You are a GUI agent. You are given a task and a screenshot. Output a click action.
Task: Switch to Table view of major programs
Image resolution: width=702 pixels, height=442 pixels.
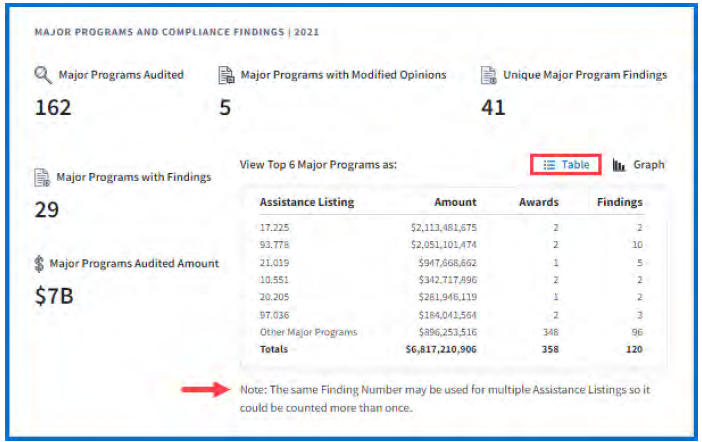click(565, 165)
